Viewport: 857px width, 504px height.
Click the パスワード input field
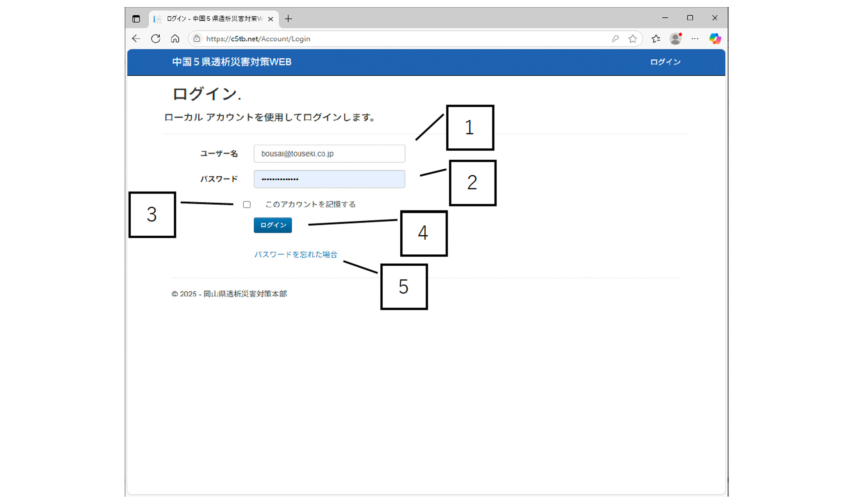pyautogui.click(x=329, y=179)
